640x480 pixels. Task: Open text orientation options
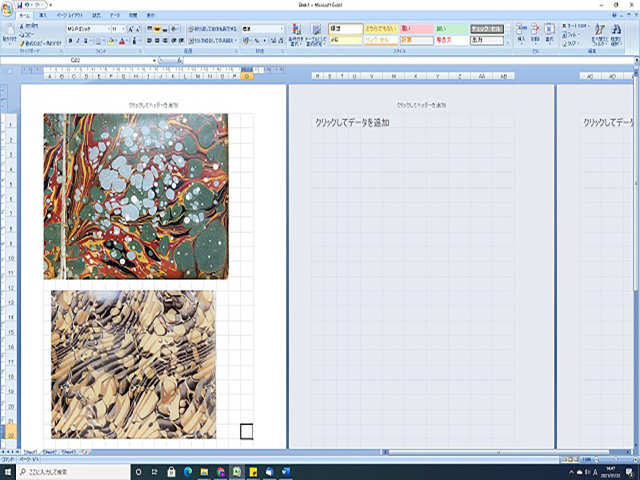click(175, 29)
